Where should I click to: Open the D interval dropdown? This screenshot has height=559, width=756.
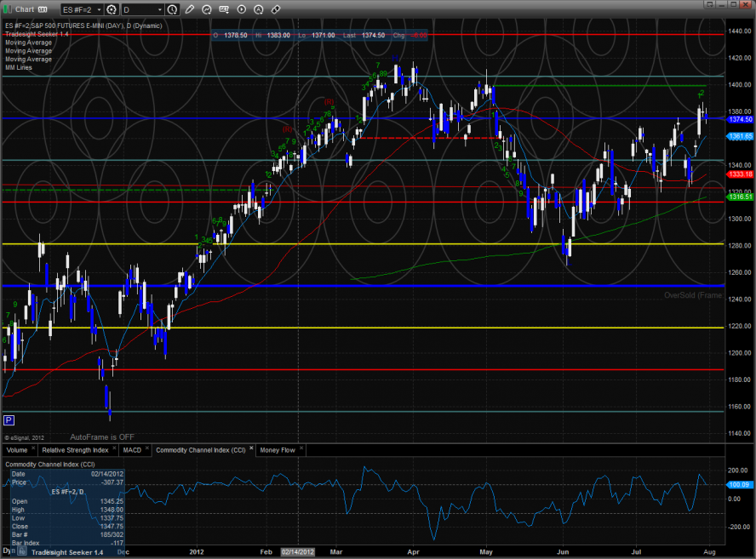click(160, 9)
